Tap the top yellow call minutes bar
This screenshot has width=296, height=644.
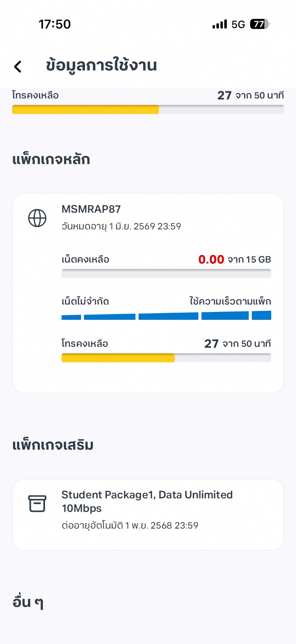[86, 109]
